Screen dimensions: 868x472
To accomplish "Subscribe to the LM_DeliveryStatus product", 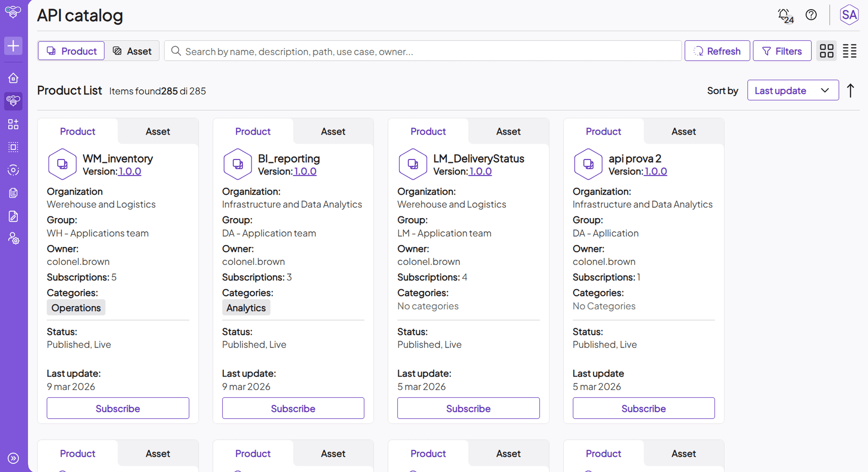I will coord(468,408).
